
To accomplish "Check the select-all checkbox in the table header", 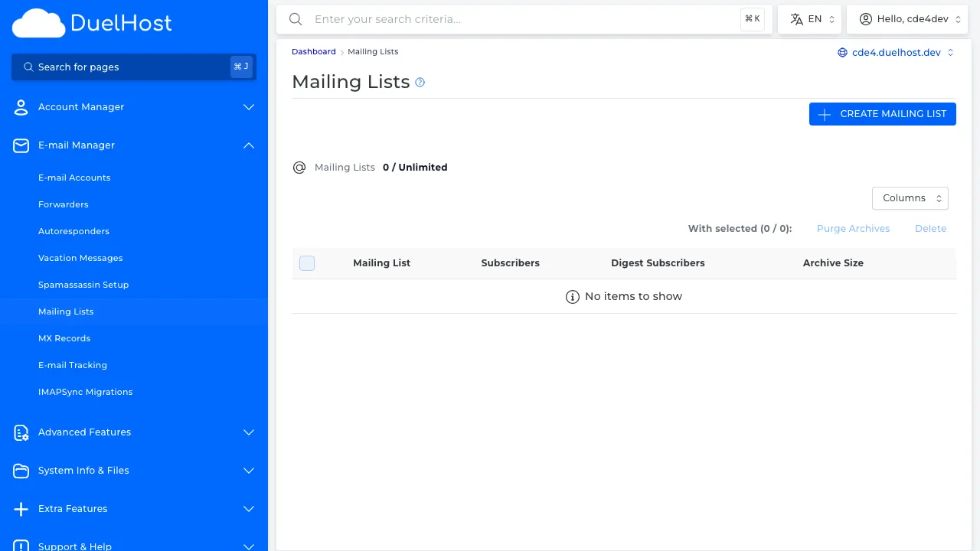I will coord(307,262).
